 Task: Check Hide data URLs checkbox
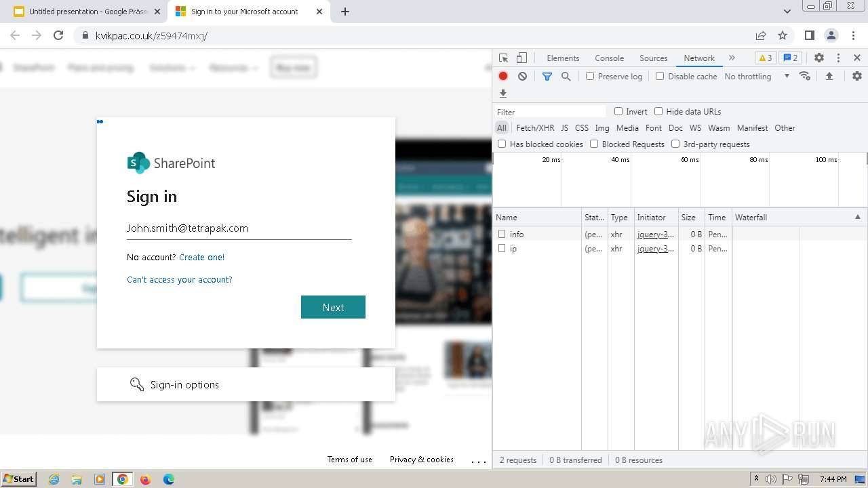(x=658, y=111)
